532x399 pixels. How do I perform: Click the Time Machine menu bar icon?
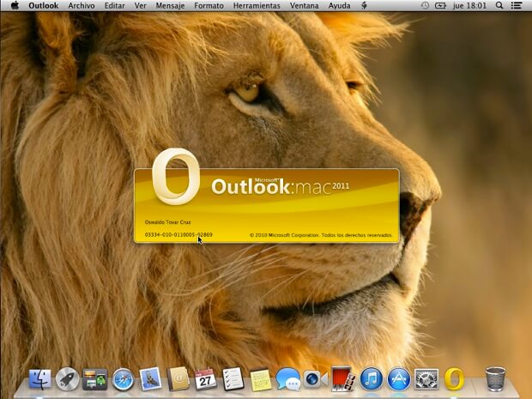coord(425,5)
